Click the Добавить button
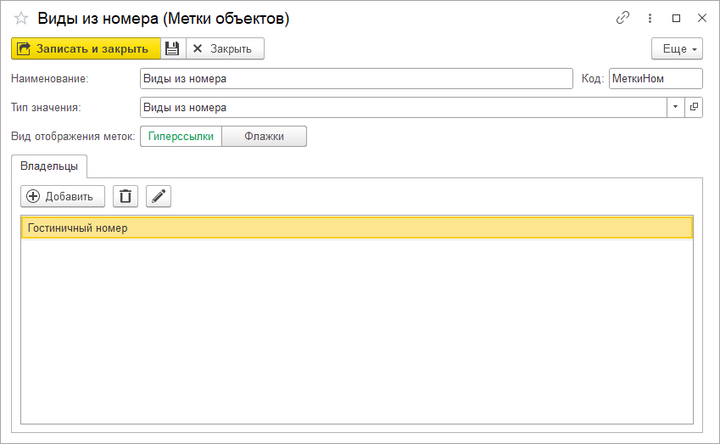The image size is (720, 444). (62, 197)
